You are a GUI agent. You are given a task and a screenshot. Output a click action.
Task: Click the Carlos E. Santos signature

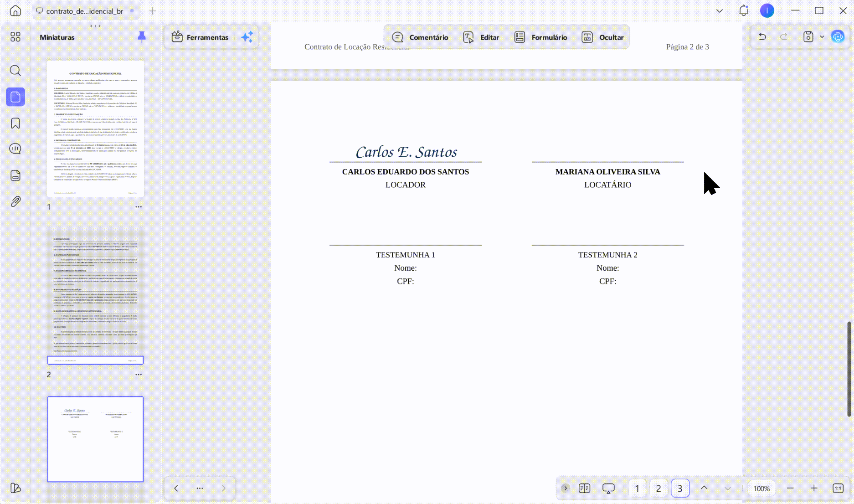point(406,152)
